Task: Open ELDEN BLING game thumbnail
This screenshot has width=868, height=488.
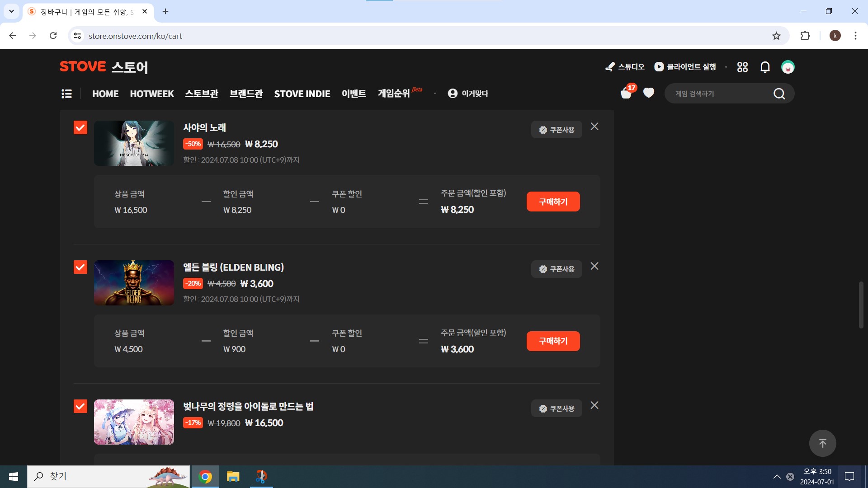Action: click(x=134, y=283)
